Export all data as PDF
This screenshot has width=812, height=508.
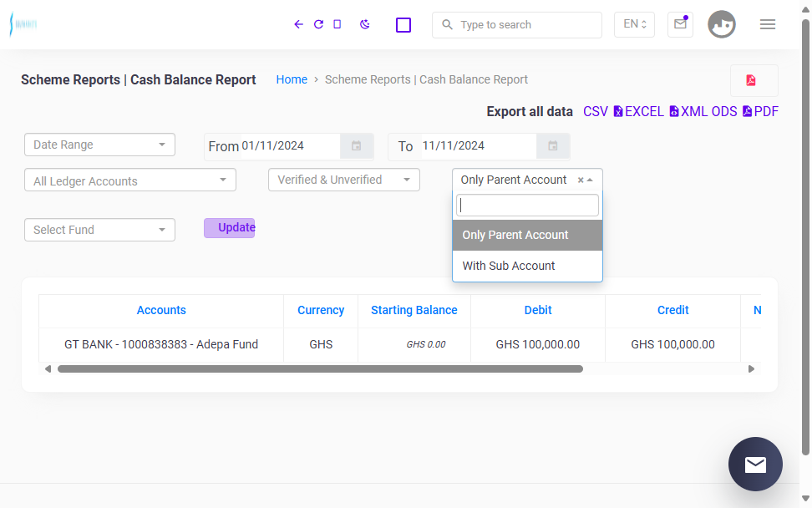click(x=760, y=112)
